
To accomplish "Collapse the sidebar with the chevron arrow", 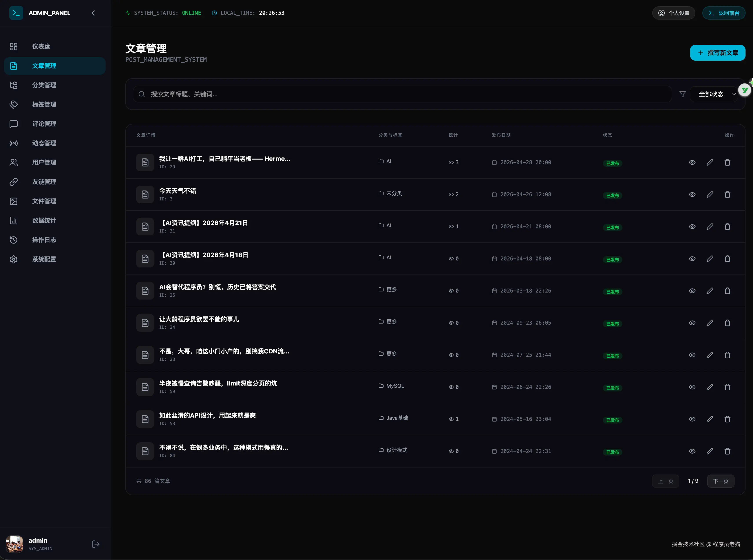I will [x=93, y=13].
